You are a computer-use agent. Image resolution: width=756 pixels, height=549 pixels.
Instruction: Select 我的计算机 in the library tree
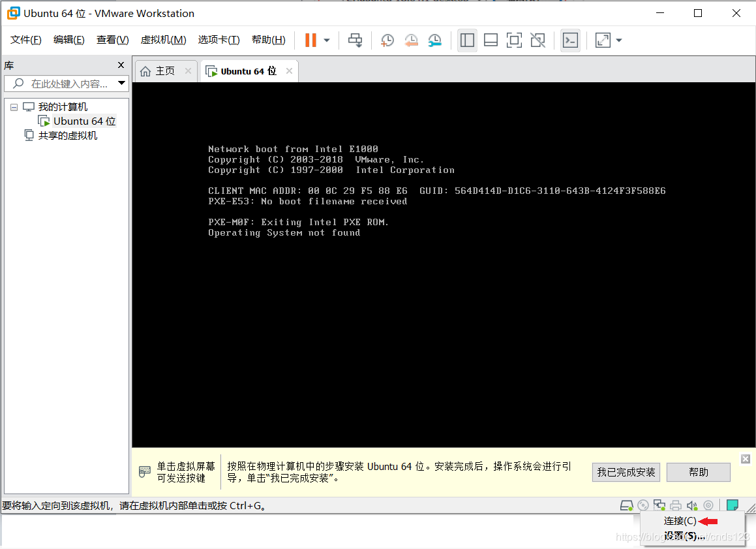point(63,106)
